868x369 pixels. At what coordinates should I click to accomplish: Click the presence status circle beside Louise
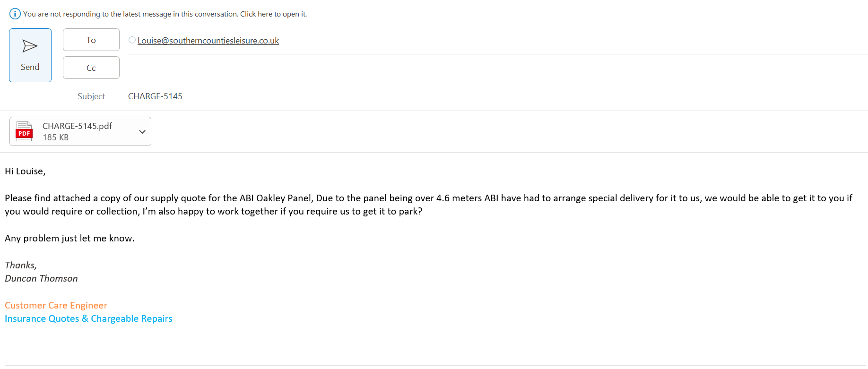coord(132,40)
